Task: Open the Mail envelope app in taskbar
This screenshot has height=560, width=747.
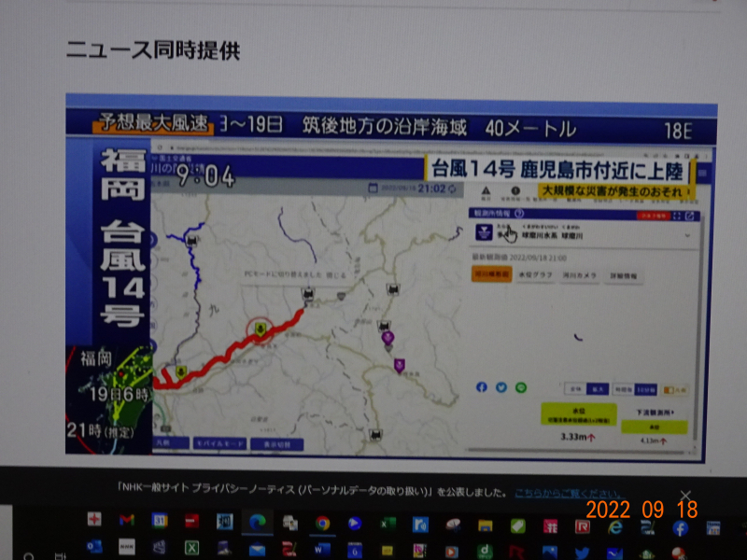Action: point(258,550)
